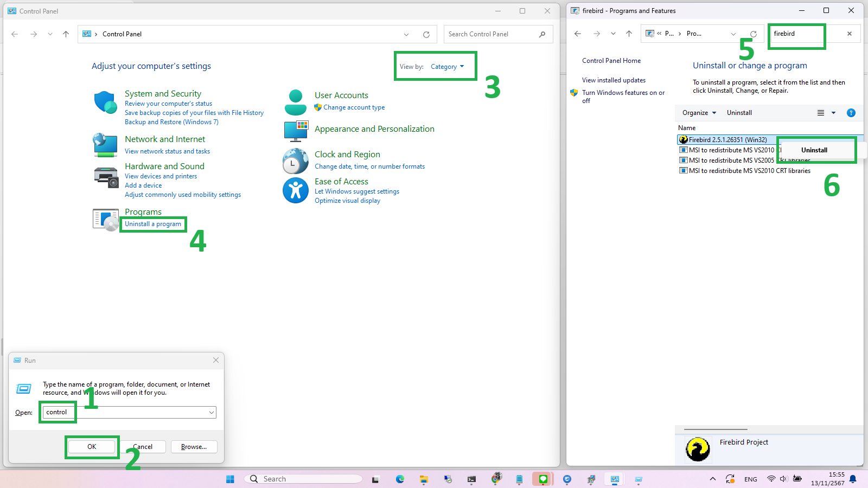Click the change view list icon
This screenshot has width=868, height=488.
pos(821,113)
